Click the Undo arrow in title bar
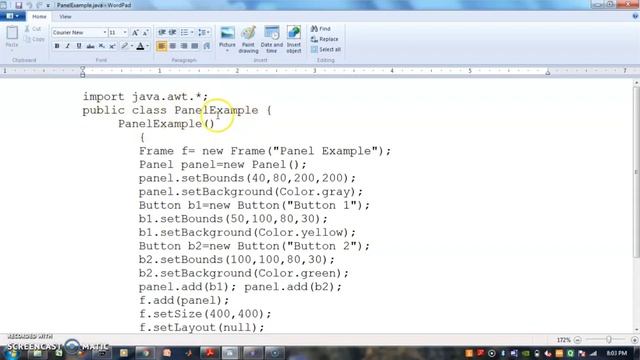This screenshot has height=360, width=640. 29,5
